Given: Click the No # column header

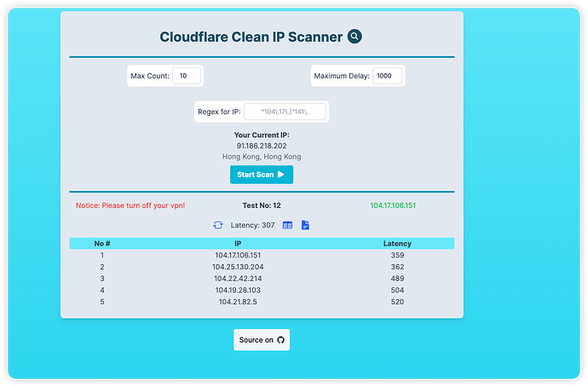Looking at the screenshot, I should pyautogui.click(x=102, y=244).
